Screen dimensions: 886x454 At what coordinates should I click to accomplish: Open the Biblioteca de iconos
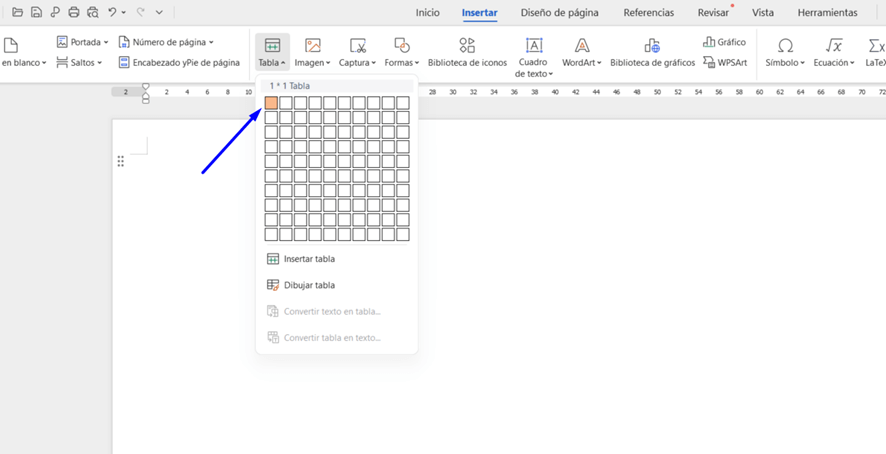coord(467,51)
